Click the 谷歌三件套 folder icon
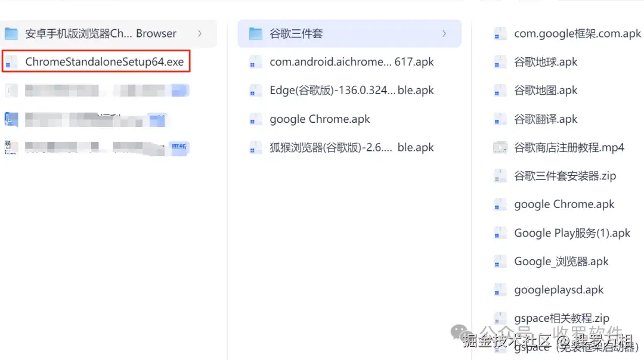Screen dimensions: 644x360 [255, 33]
